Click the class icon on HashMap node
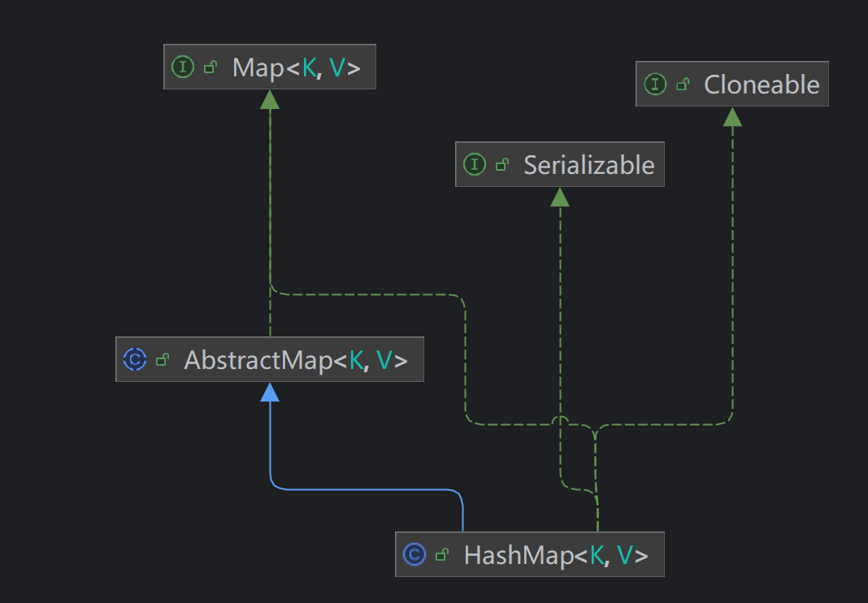 414,554
